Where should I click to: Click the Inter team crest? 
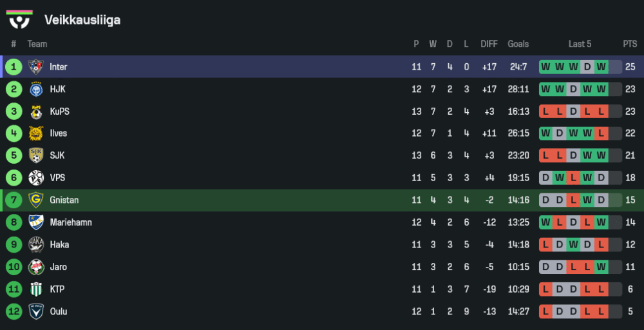[x=35, y=67]
